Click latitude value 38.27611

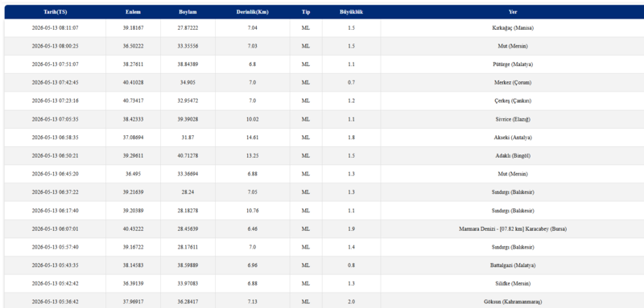tap(133, 64)
